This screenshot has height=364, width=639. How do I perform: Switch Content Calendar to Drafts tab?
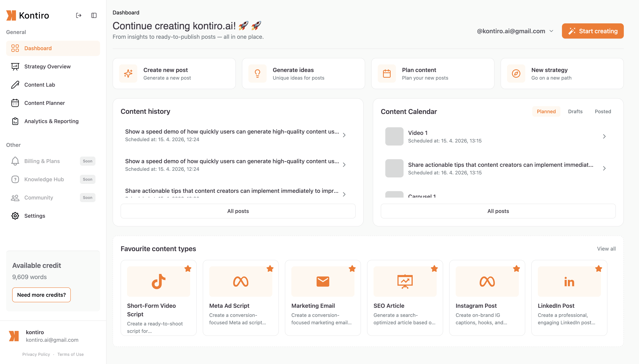tap(575, 112)
